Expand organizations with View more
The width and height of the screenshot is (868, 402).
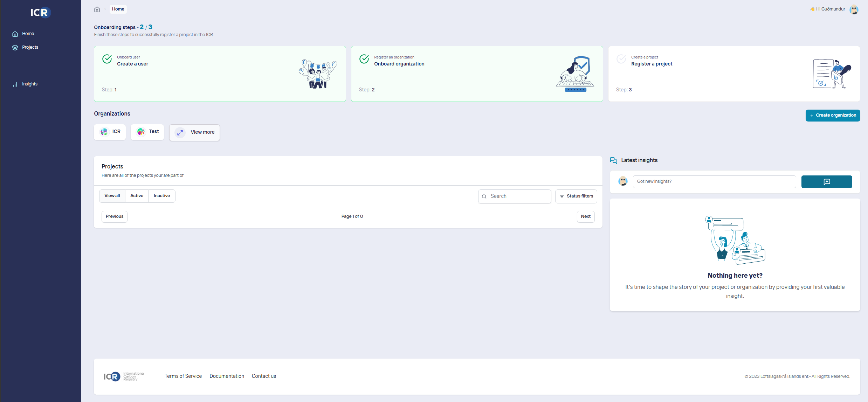pyautogui.click(x=194, y=132)
